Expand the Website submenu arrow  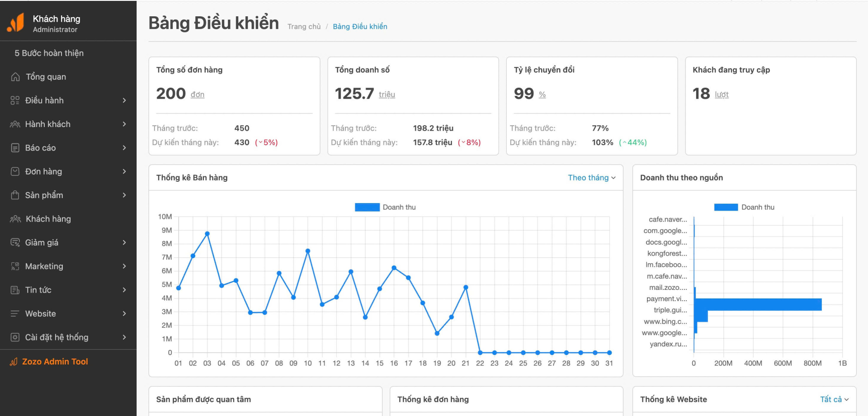124,313
